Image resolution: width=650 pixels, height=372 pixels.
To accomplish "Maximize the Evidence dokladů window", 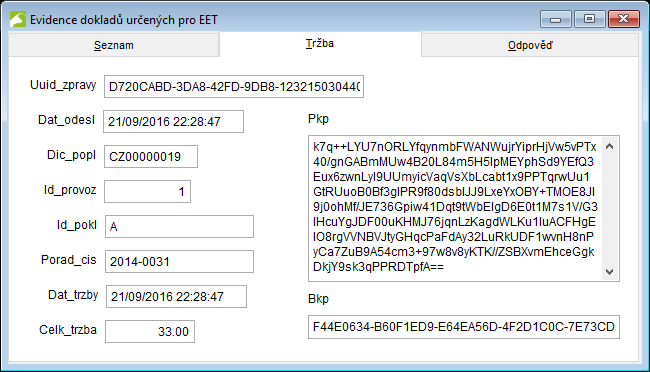I will click(589, 19).
